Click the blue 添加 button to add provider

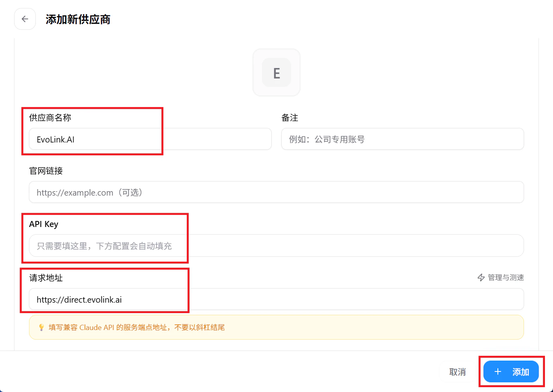510,371
